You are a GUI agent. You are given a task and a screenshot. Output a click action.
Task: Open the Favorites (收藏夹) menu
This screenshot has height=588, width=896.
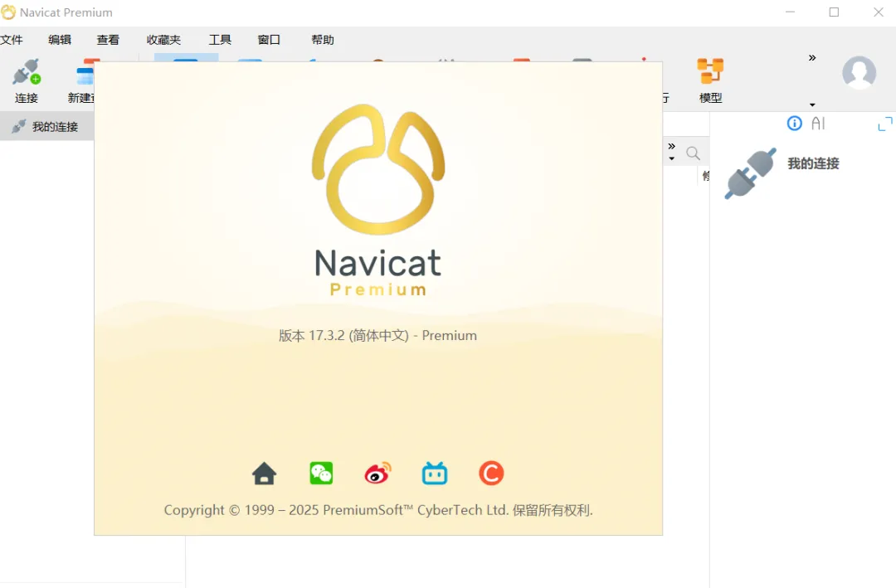163,40
